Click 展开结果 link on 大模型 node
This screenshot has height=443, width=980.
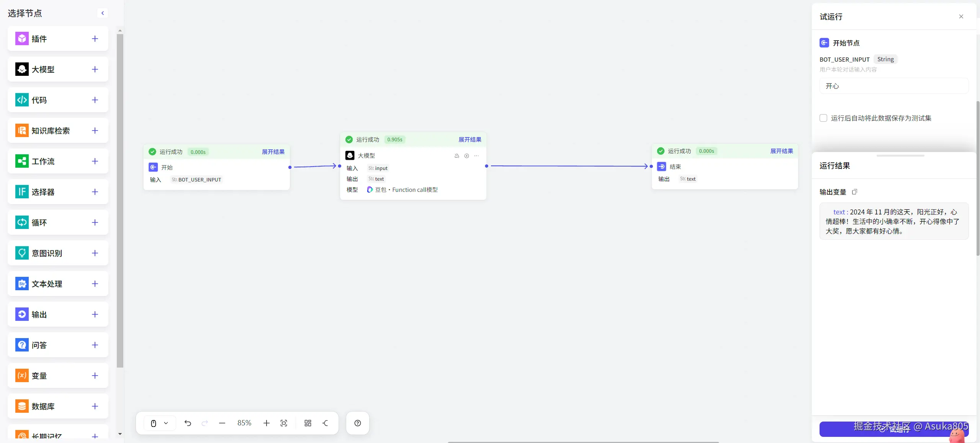pyautogui.click(x=470, y=140)
